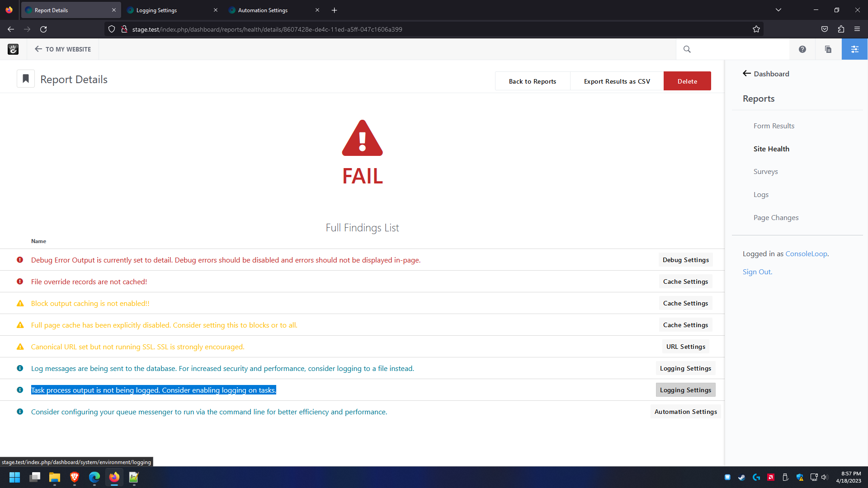Open the copy/pages icon beside help

[x=828, y=49]
